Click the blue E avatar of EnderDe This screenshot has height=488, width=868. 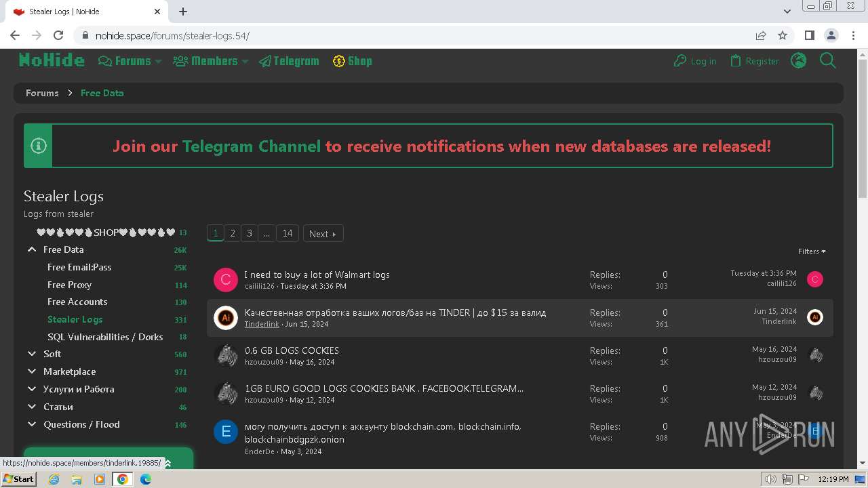pyautogui.click(x=226, y=432)
